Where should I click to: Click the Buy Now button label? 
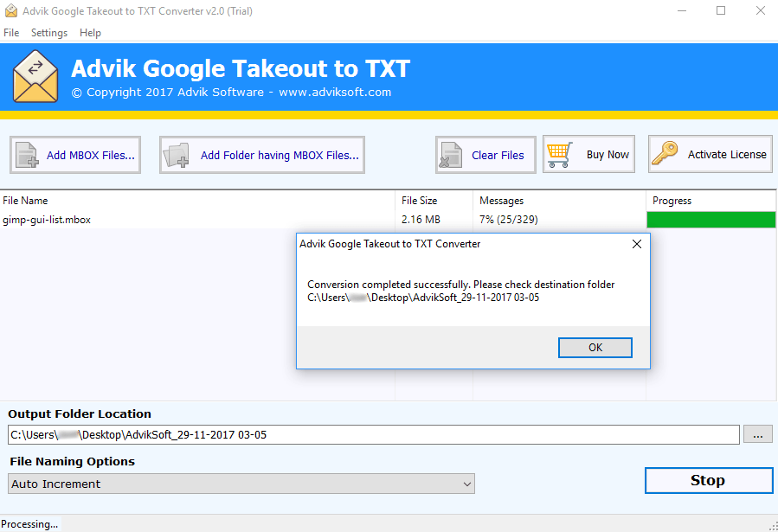(608, 155)
